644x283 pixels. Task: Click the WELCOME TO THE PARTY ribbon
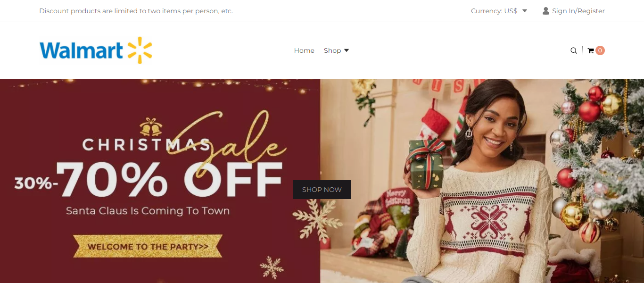point(148,246)
